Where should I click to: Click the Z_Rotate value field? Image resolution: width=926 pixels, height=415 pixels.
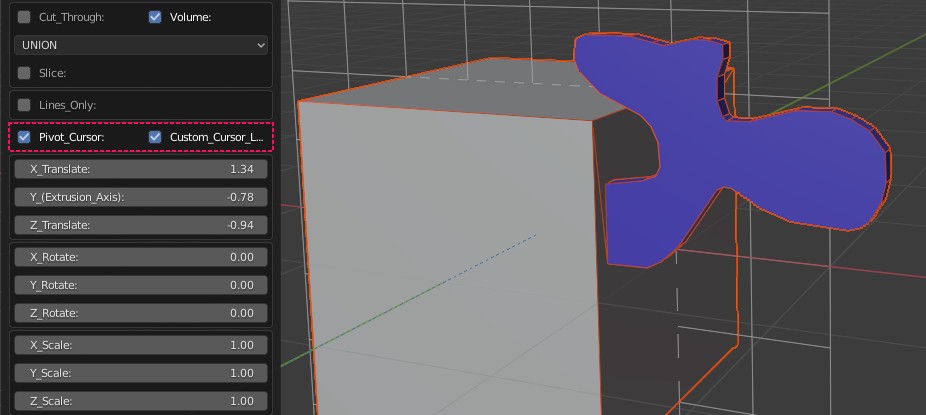141,313
